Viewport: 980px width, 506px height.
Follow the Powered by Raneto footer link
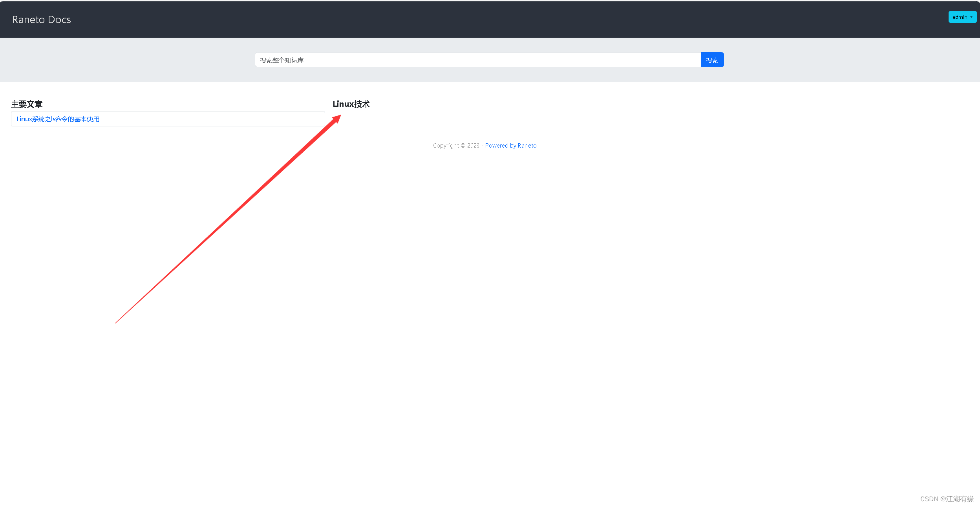click(x=510, y=145)
